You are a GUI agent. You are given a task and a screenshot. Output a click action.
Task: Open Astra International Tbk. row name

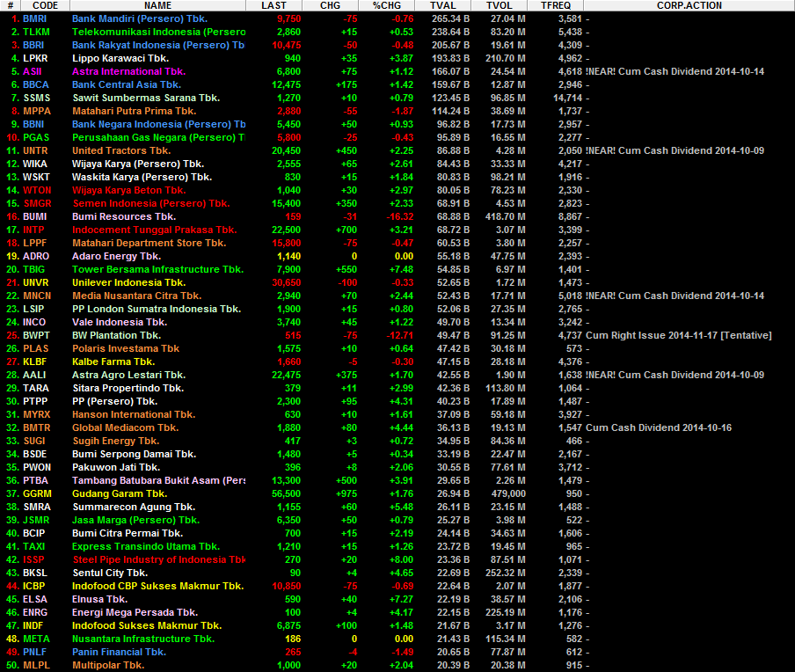click(128, 71)
